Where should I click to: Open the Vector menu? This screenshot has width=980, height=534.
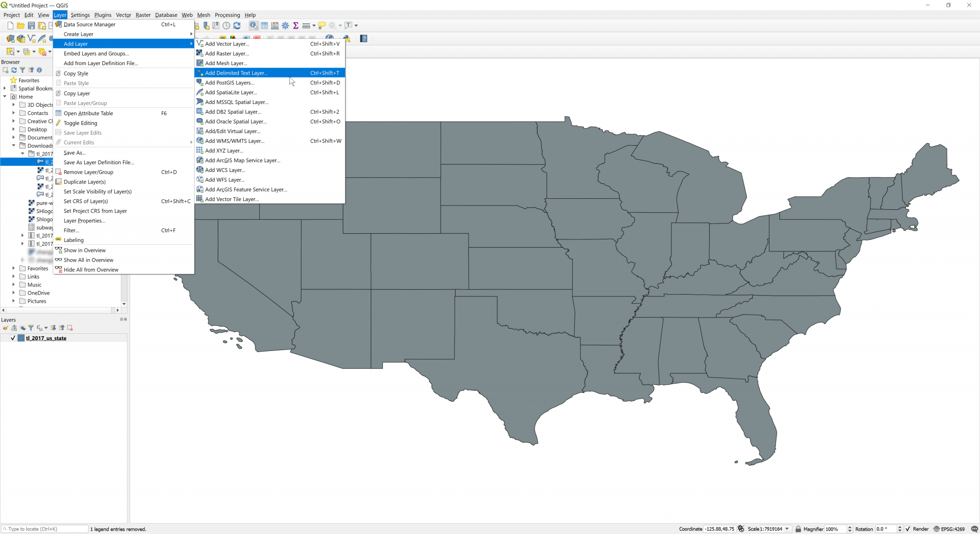[123, 15]
